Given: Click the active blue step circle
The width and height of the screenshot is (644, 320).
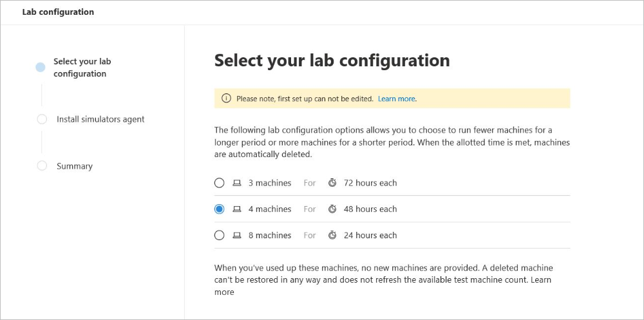Looking at the screenshot, I should coord(41,67).
